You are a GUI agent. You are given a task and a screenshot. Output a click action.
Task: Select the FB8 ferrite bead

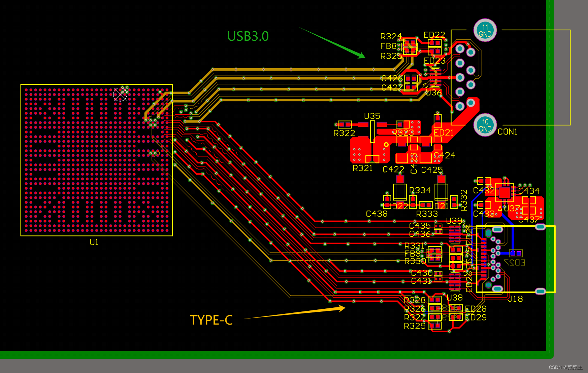409,47
